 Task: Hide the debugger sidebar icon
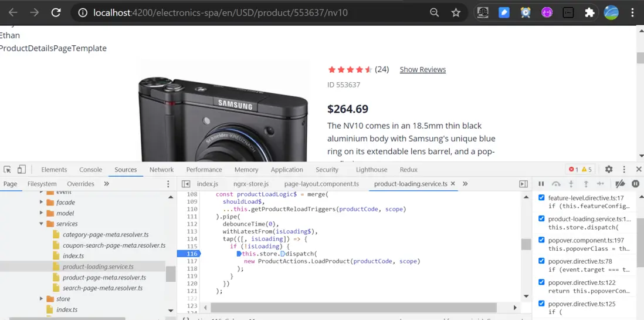click(x=523, y=184)
